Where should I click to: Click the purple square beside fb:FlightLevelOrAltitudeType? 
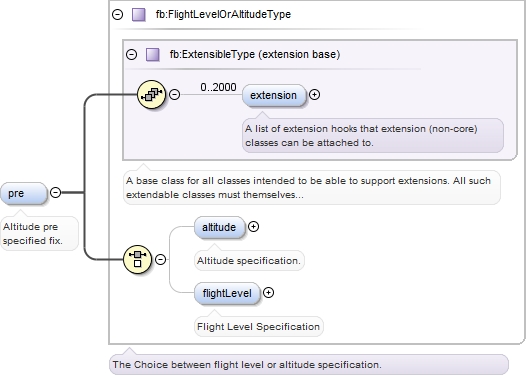coord(139,15)
